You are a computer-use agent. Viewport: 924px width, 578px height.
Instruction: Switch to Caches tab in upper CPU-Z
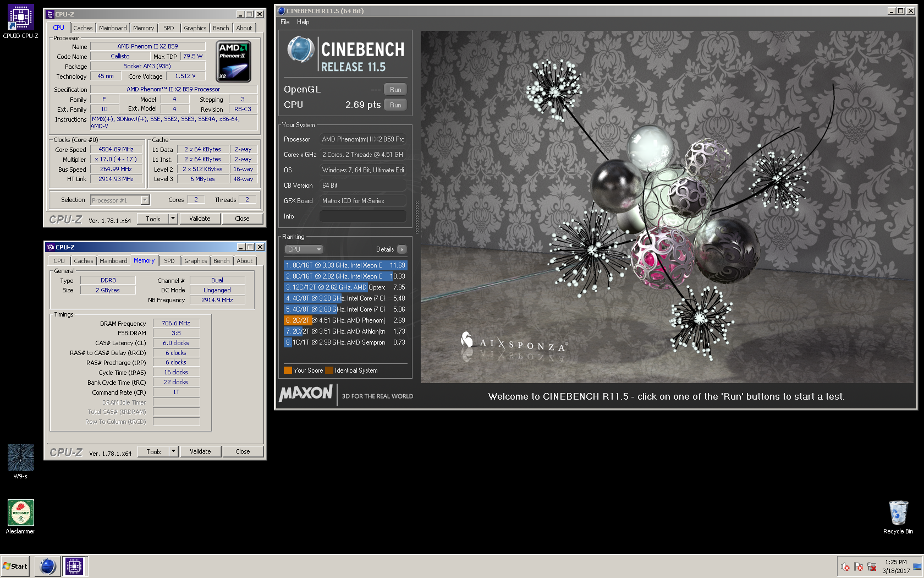point(83,28)
